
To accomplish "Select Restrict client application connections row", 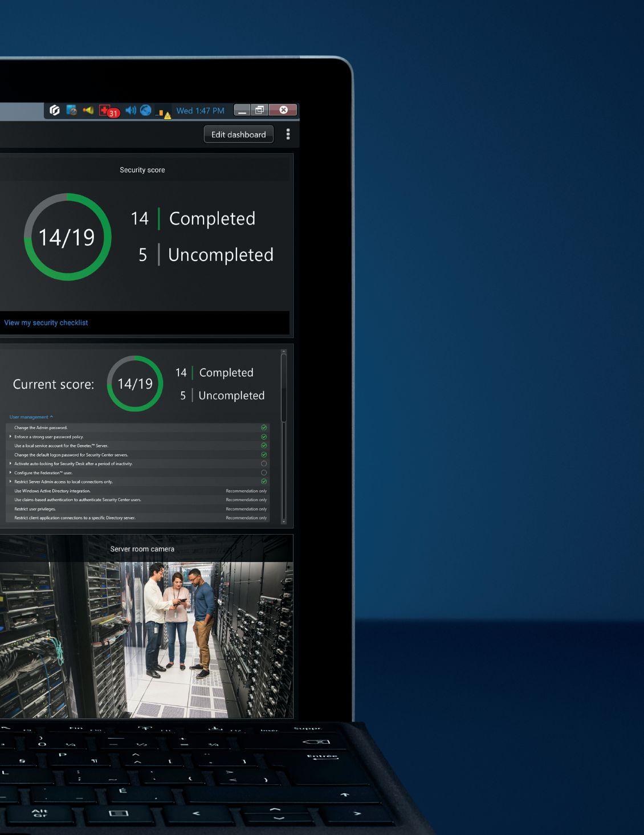I will (137, 518).
